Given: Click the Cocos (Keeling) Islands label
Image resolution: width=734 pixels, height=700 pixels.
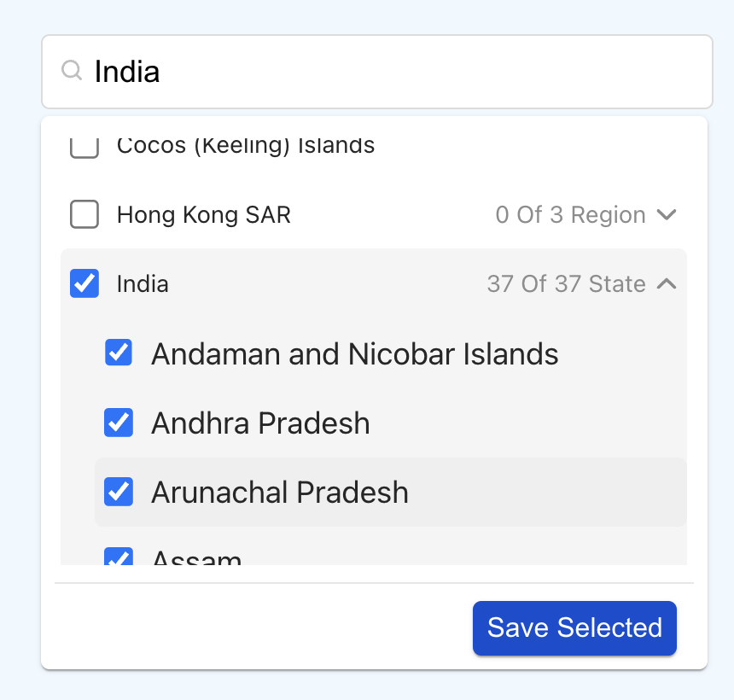Looking at the screenshot, I should coord(246,146).
